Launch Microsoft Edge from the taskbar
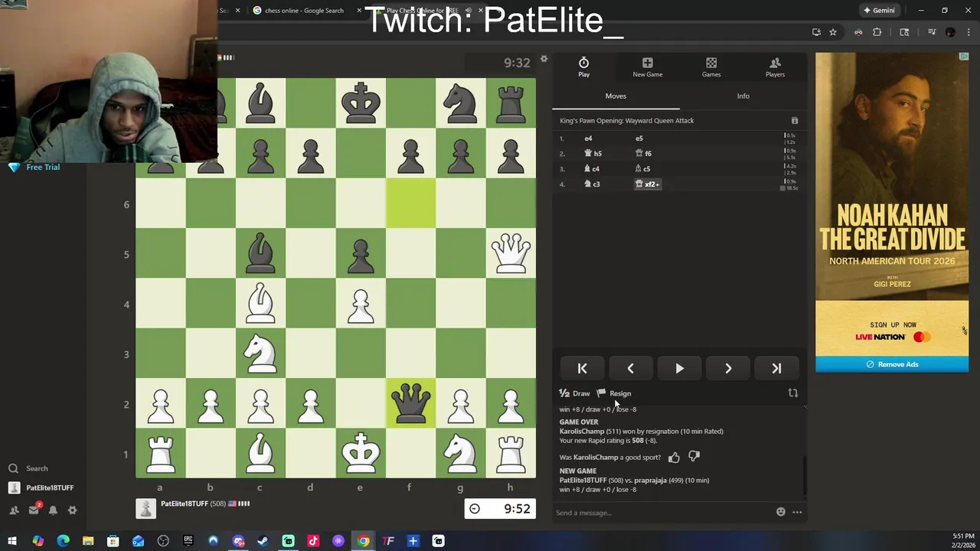Screen dimensions: 980x551 [63, 541]
